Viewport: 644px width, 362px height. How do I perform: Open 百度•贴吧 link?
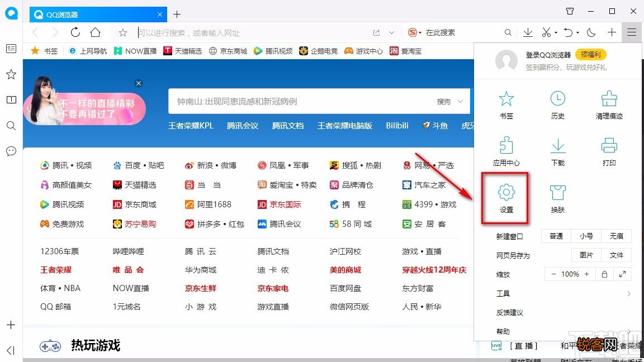139,165
